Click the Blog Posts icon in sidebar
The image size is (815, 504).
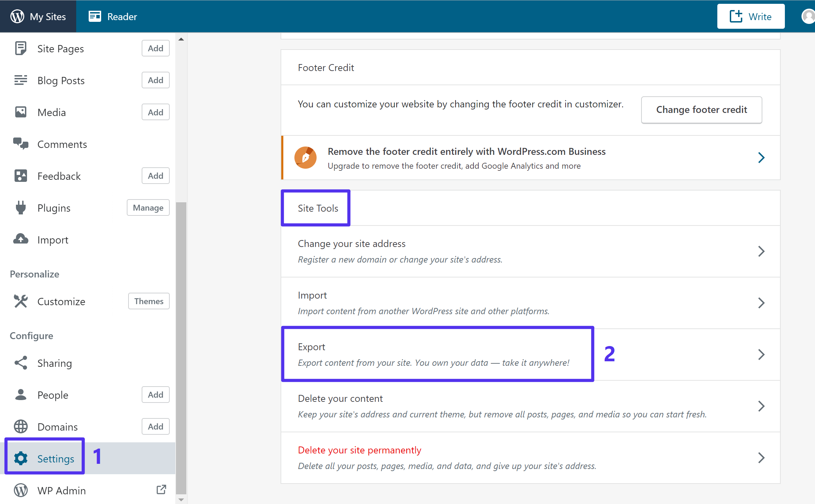pyautogui.click(x=21, y=80)
